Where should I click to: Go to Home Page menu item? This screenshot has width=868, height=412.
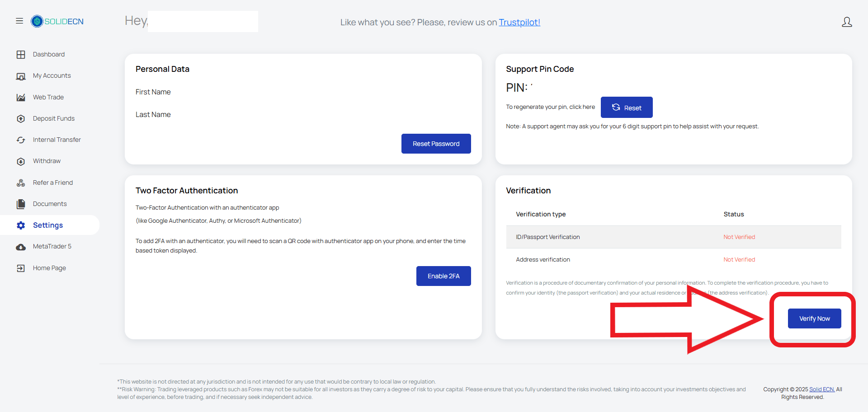(x=50, y=268)
